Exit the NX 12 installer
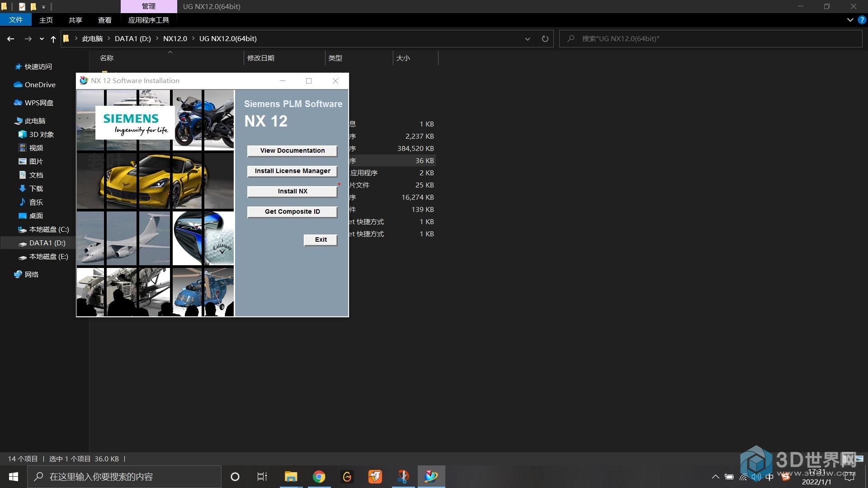 pyautogui.click(x=321, y=239)
